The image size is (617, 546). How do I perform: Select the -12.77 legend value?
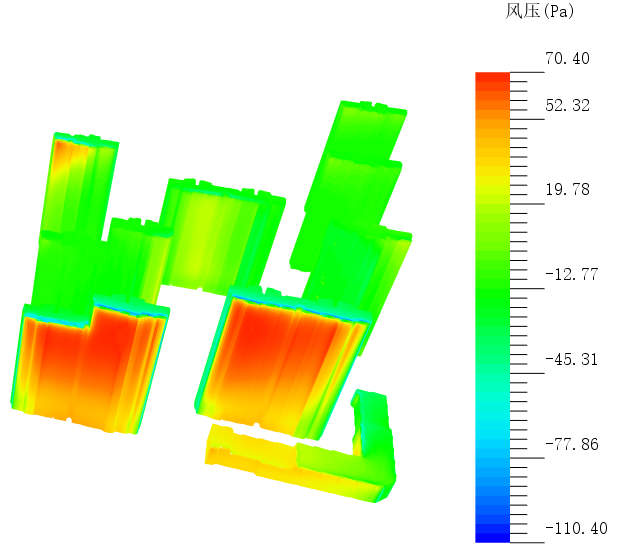(572, 274)
